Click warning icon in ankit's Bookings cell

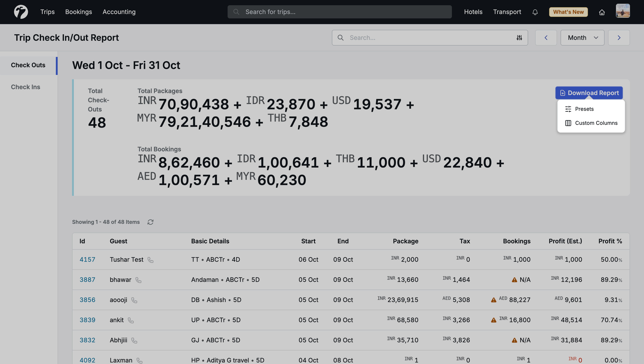click(x=494, y=320)
